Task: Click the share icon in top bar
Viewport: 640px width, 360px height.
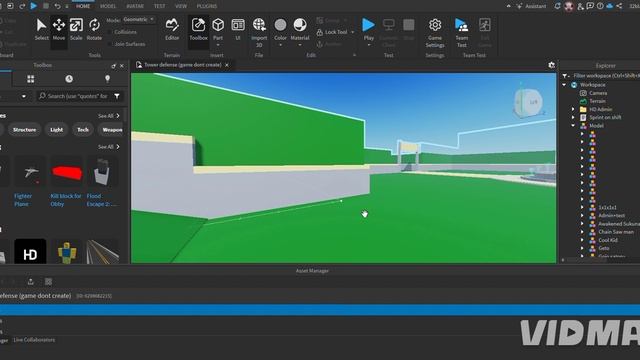Action: click(x=620, y=6)
